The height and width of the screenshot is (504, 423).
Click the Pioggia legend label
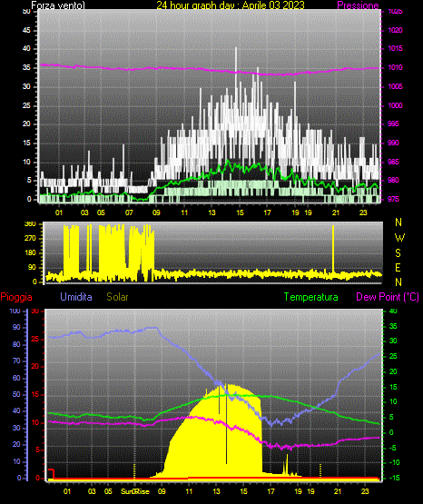coord(16,297)
